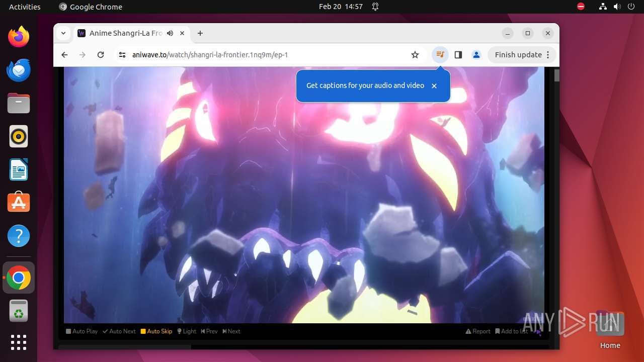Toggle Chrome side panel
644x362 pixels.
458,55
